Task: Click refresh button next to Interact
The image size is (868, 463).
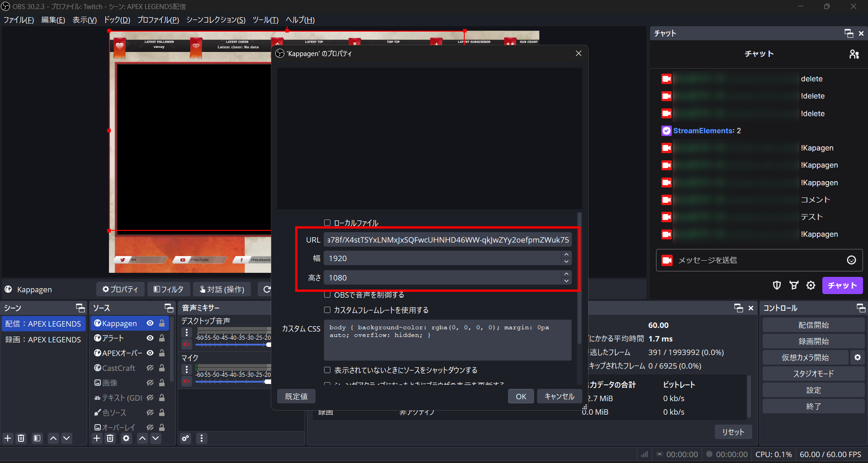Action: coord(267,290)
